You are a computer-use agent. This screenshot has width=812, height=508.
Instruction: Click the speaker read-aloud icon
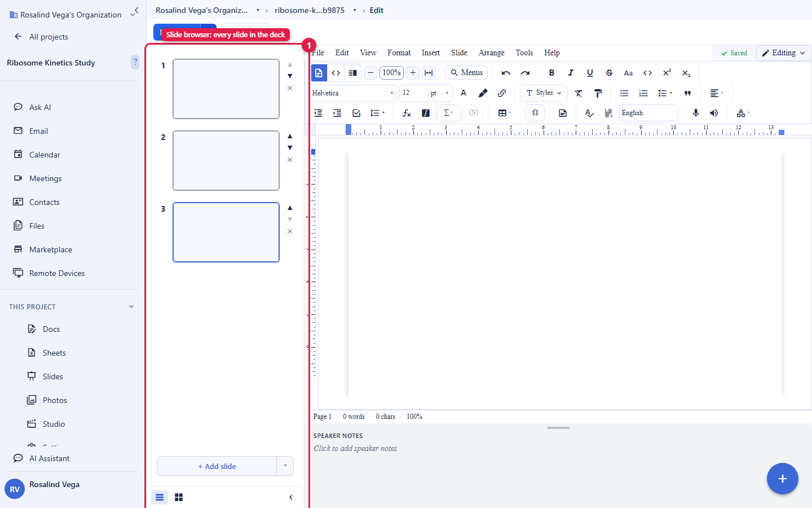click(714, 113)
